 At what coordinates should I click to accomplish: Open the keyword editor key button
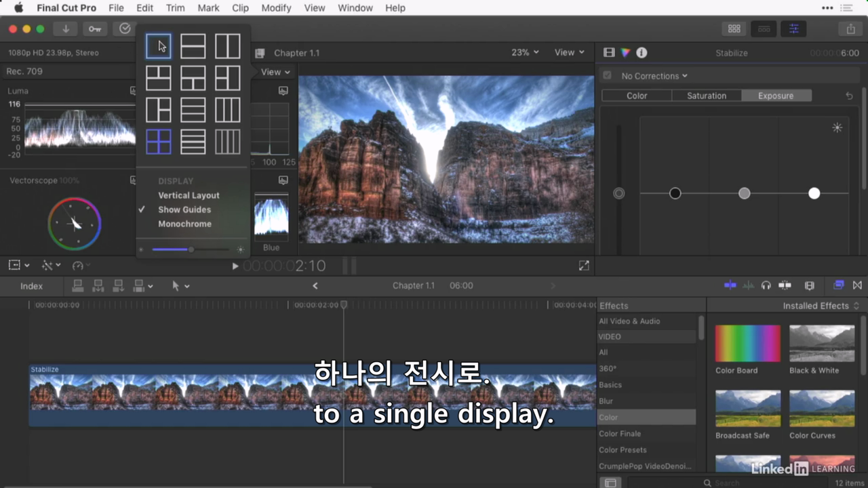[x=94, y=28]
